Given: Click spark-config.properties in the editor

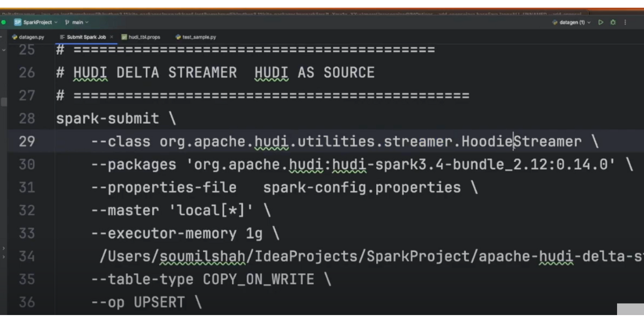Looking at the screenshot, I should (x=362, y=188).
